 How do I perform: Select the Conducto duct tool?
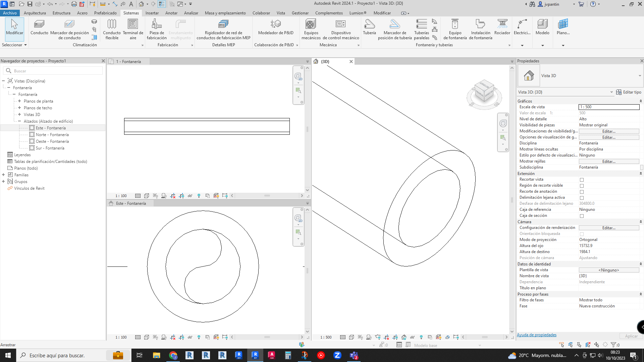coord(39,27)
